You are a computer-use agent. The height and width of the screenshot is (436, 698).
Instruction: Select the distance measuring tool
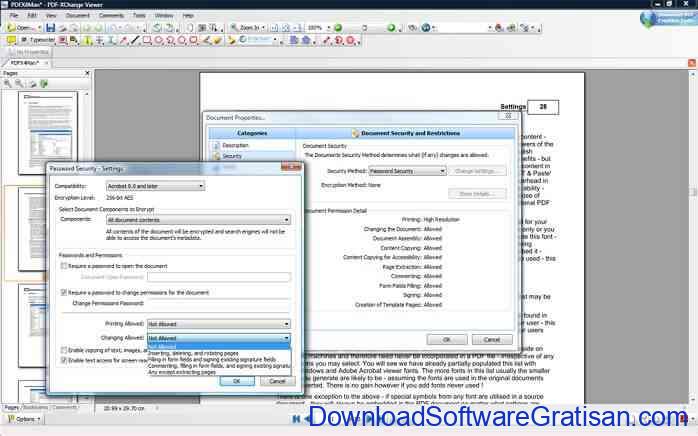click(327, 41)
